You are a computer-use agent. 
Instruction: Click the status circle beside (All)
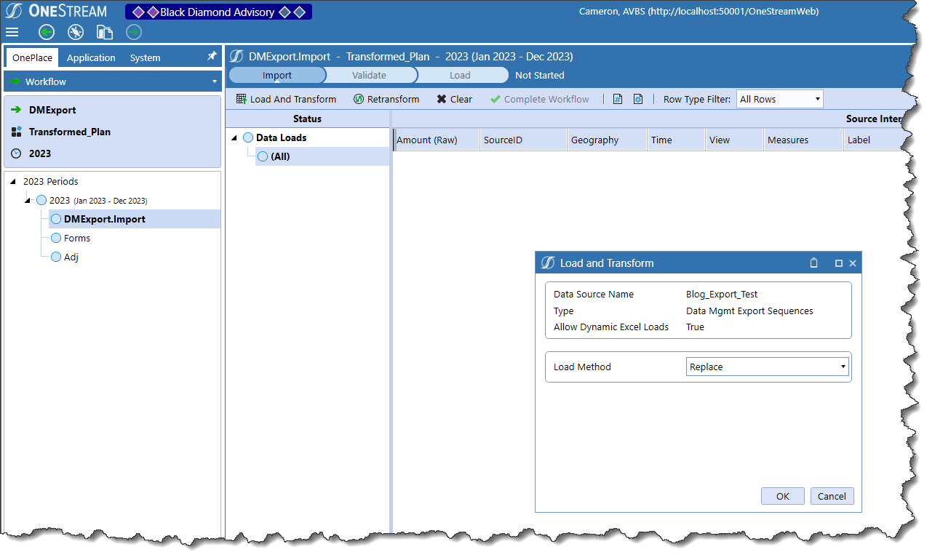263,156
